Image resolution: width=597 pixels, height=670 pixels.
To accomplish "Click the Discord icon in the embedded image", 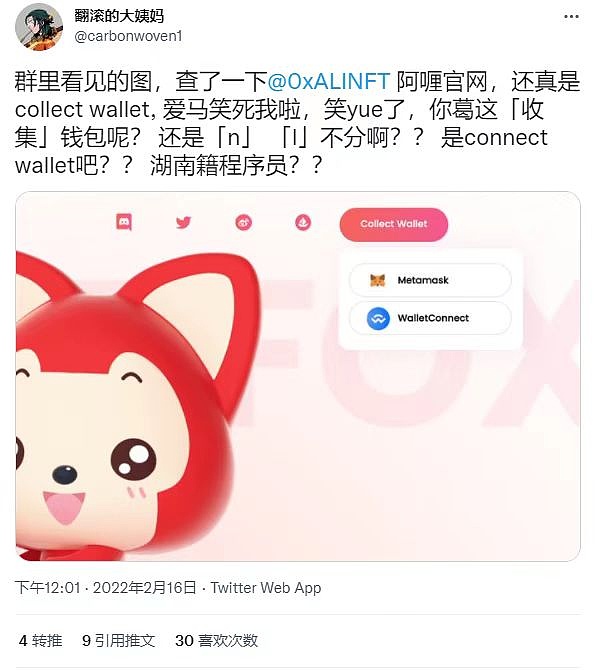I will coord(124,222).
